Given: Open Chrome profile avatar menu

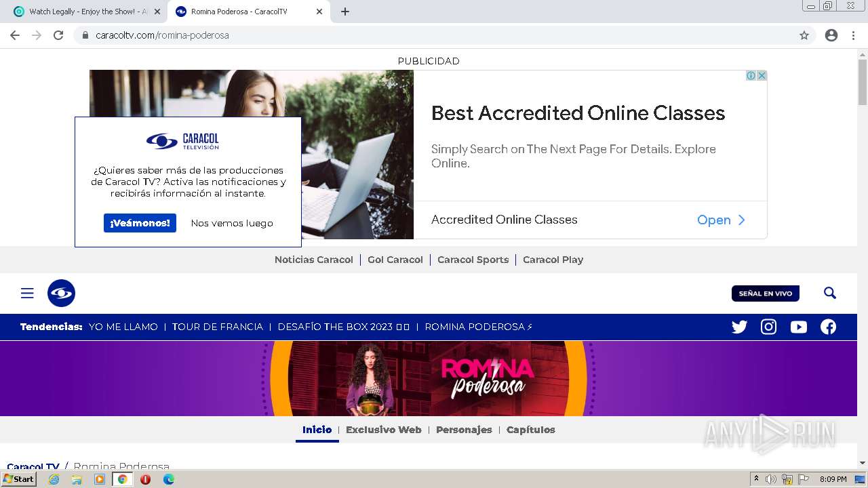Looking at the screenshot, I should tap(831, 35).
